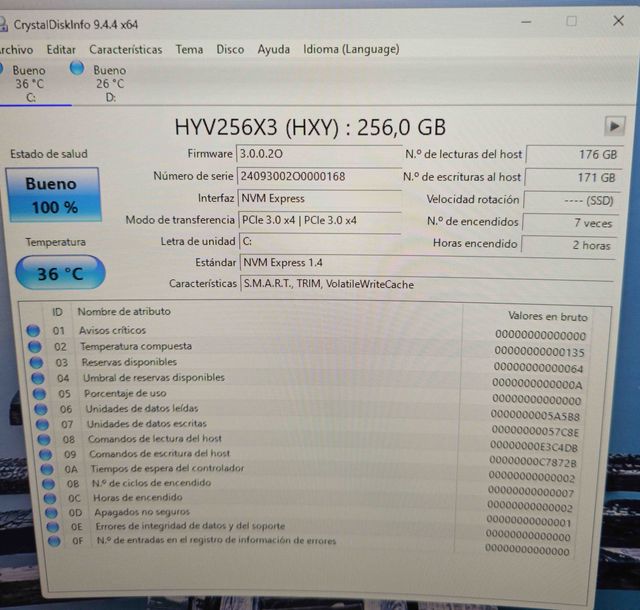This screenshot has height=610, width=640.
Task: Select the Avisos críticos attribute name
Action: [x=112, y=330]
